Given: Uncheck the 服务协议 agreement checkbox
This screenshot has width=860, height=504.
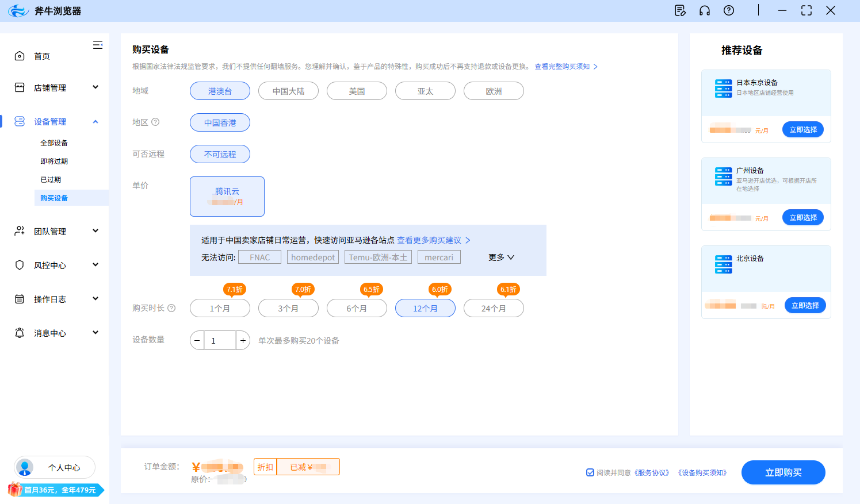Looking at the screenshot, I should point(590,472).
